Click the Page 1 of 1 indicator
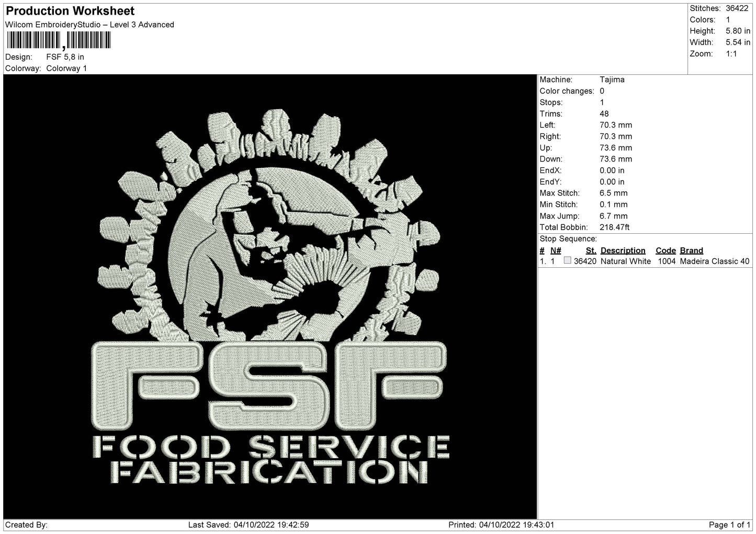 pos(729,525)
